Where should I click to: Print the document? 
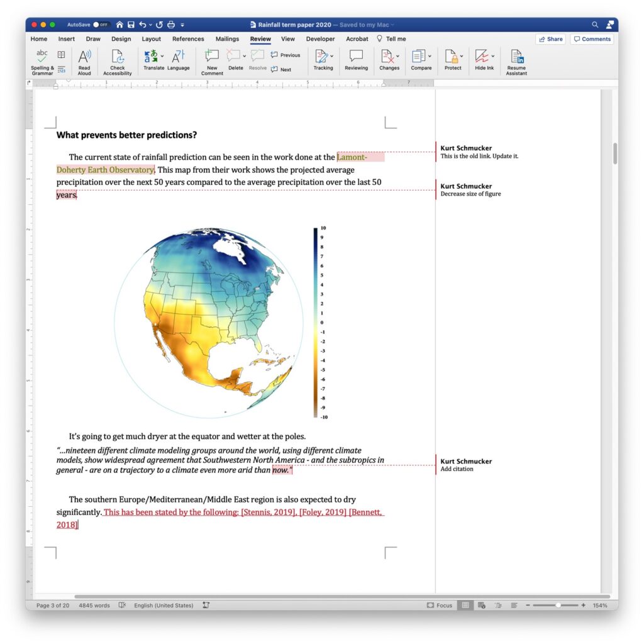[x=171, y=25]
